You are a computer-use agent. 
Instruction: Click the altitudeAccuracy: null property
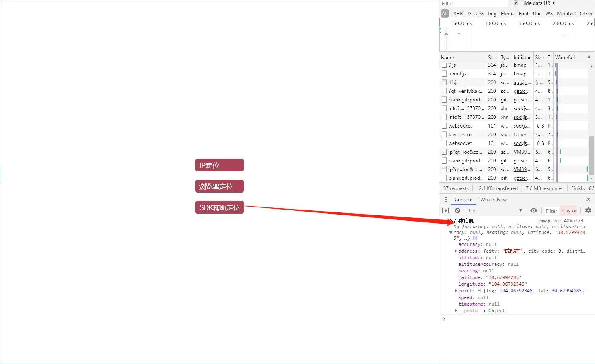488,264
